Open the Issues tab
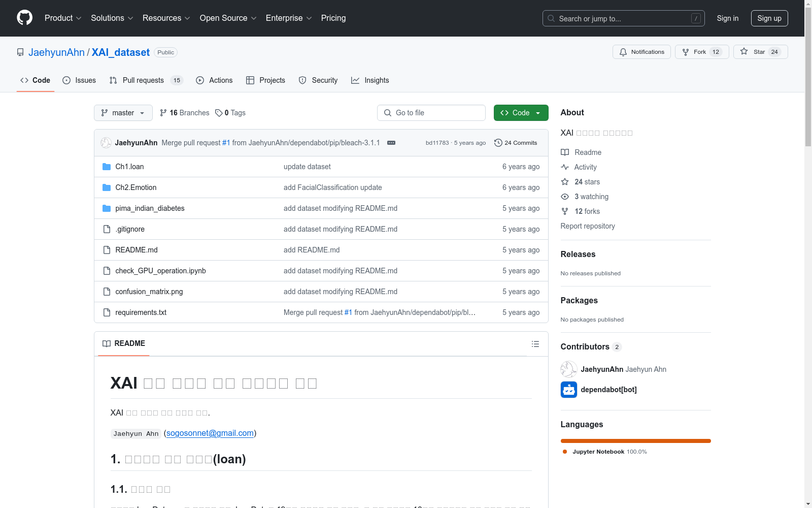Screen dimensions: 812x508 coord(79,80)
